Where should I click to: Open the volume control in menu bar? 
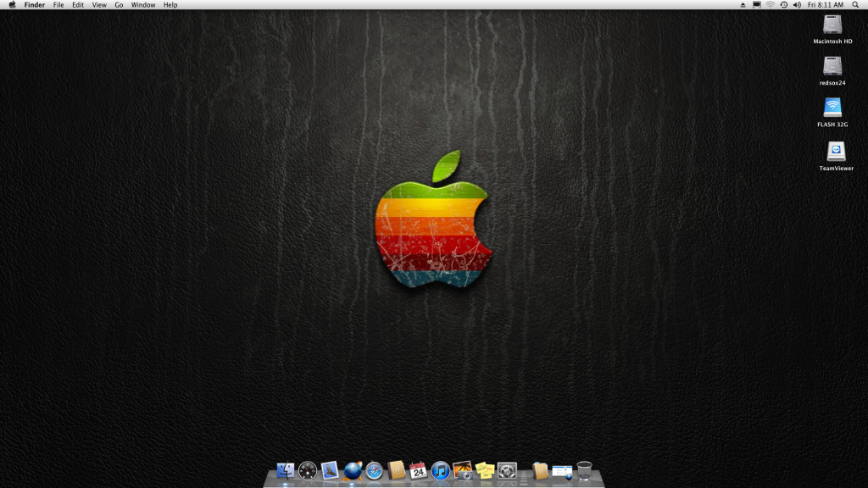(797, 5)
